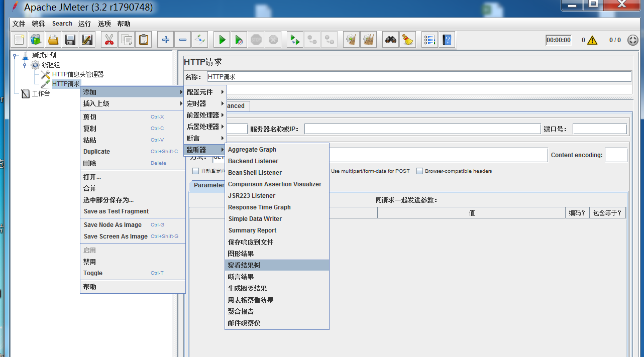Collapse the 线程组 tree node
Viewport: 644px width, 357px height.
click(26, 65)
